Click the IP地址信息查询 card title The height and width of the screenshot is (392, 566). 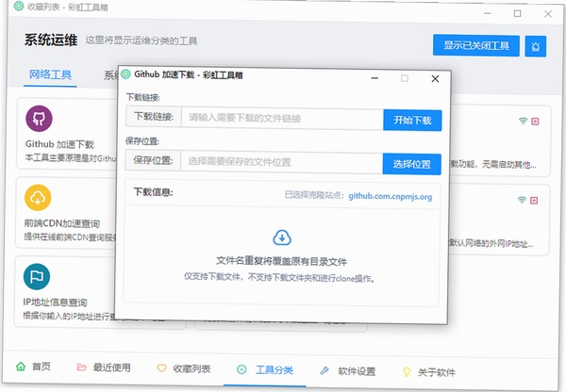(x=56, y=302)
